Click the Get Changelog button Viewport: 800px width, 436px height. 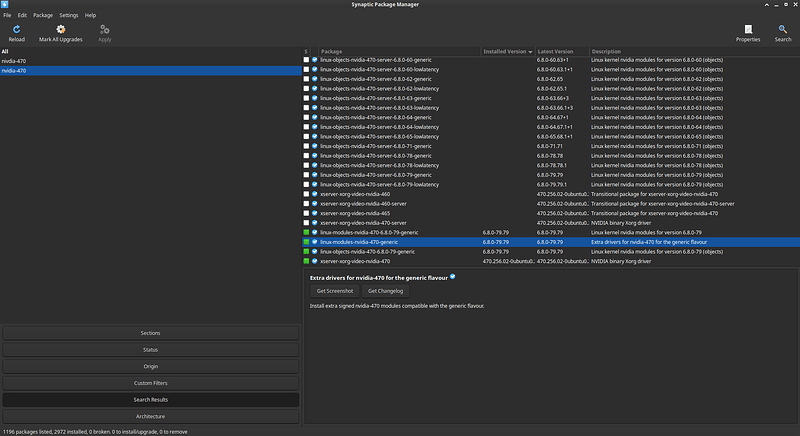tap(385, 291)
